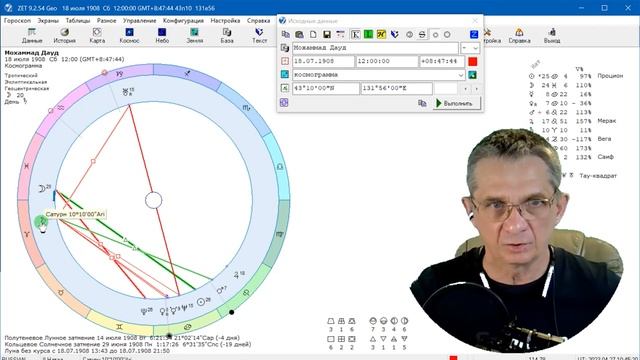Click the Sun symbol at chart bottom
Image resolution: width=640 pixels, height=360 pixels.
click(201, 302)
